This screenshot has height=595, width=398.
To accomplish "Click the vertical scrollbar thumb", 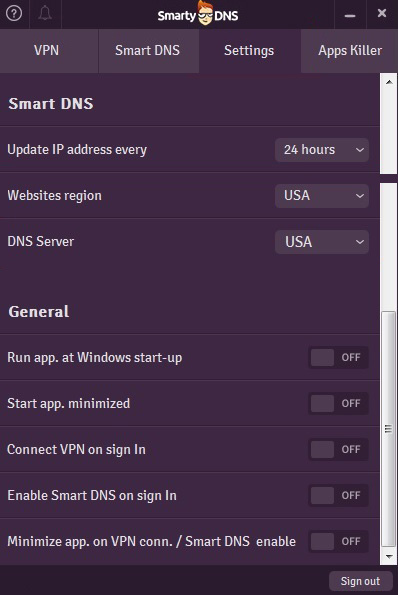I will (389, 429).
